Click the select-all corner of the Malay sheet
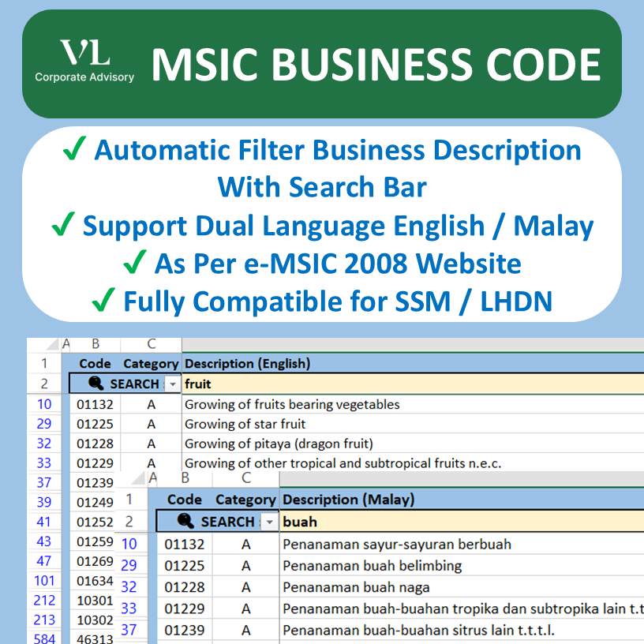 tap(138, 478)
